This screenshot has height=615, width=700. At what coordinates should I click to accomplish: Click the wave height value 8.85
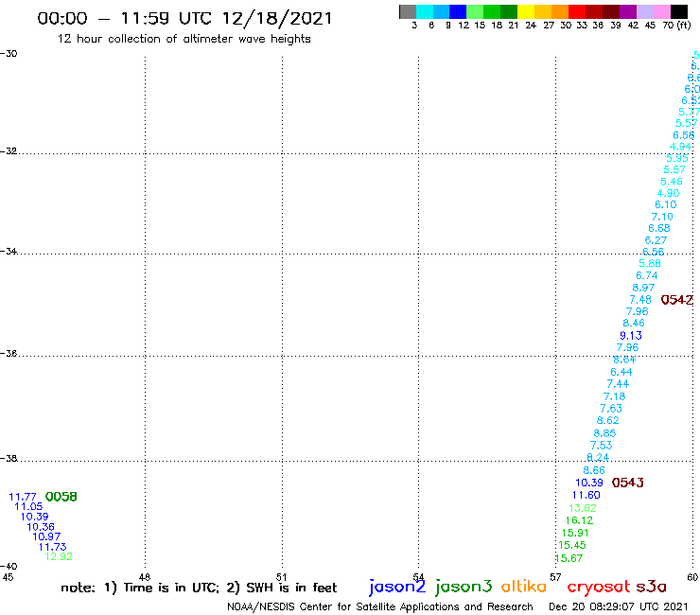pyautogui.click(x=604, y=432)
